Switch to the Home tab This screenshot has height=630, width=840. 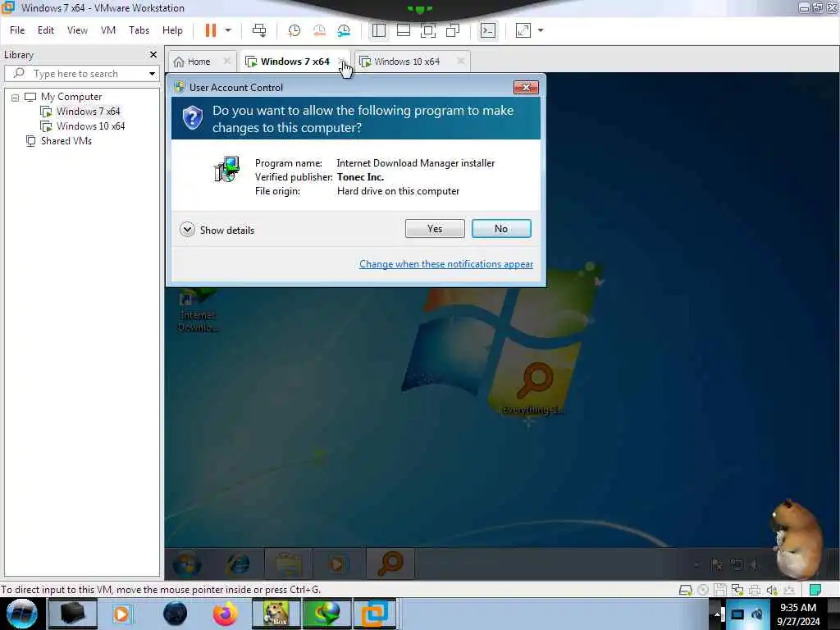point(199,62)
